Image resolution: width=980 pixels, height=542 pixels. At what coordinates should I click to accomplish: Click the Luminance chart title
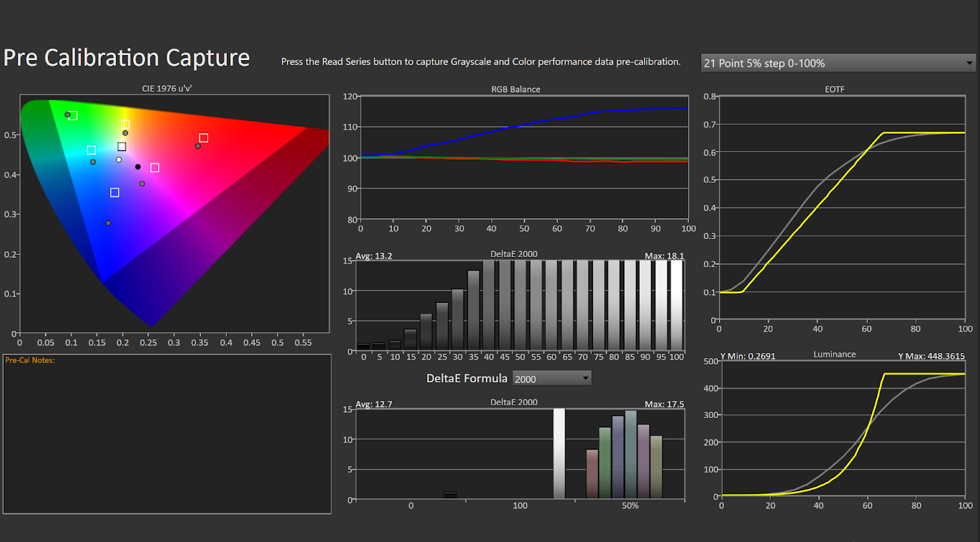[x=834, y=354]
